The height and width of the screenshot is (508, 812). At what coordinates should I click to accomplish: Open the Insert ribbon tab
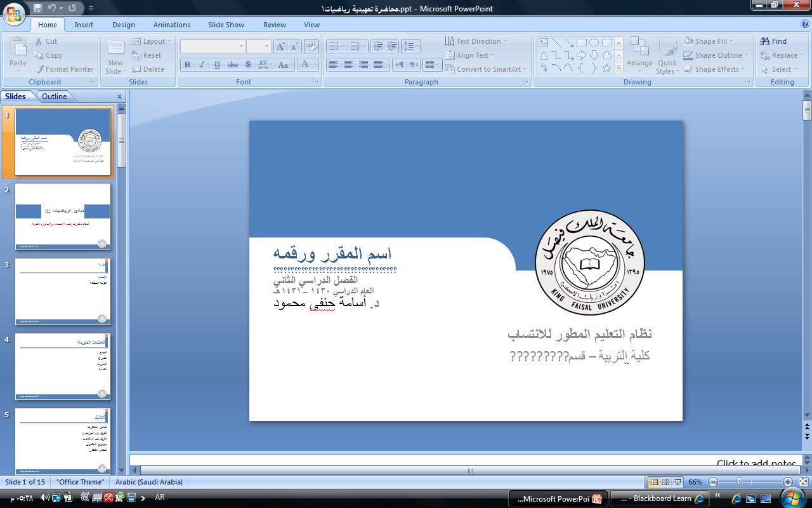coord(84,25)
